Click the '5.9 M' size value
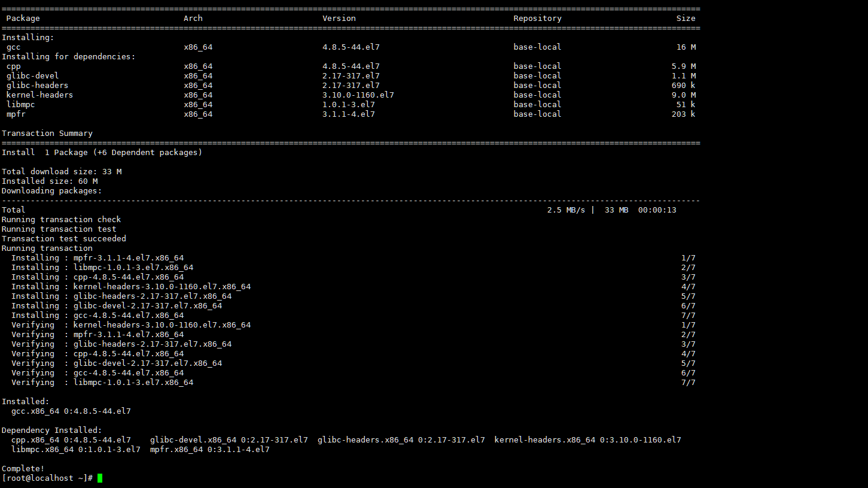Image resolution: width=868 pixels, height=488 pixels. 684,66
